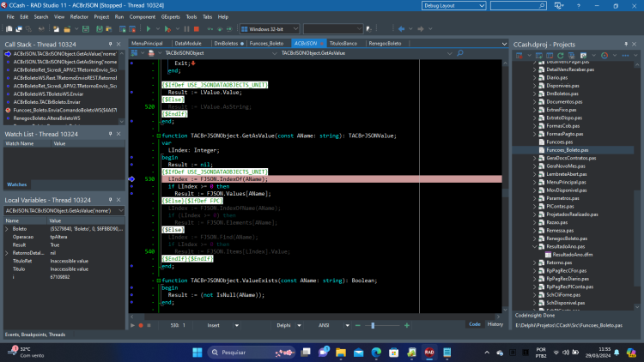
Task: Click the Projects panel three-dots icon
Action: click(x=625, y=55)
